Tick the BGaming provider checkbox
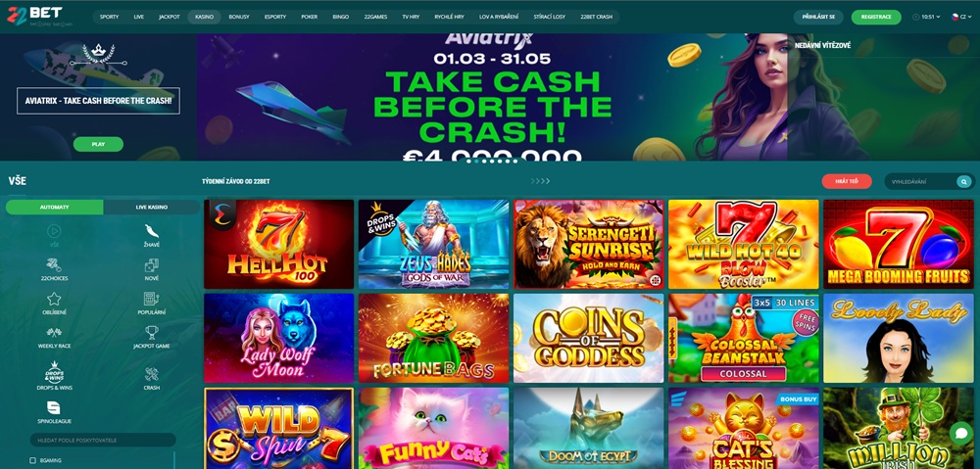This screenshot has height=469, width=980. tap(33, 460)
